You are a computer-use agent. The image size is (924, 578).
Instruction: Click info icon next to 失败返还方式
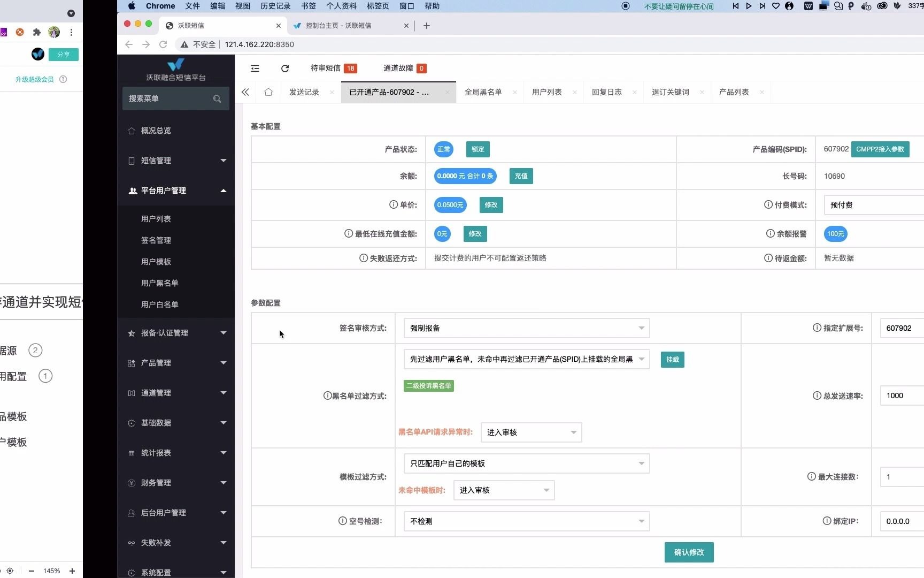point(364,258)
